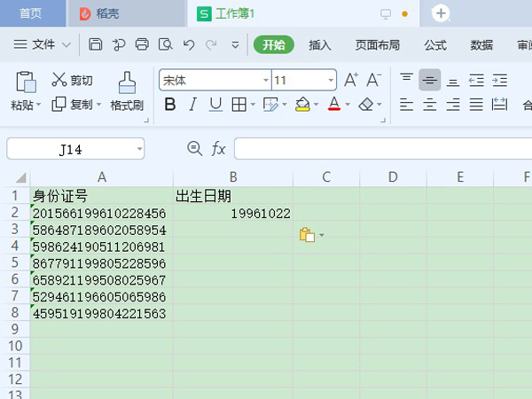Open the Borders icon
This screenshot has height=399, width=532.
coord(239,105)
